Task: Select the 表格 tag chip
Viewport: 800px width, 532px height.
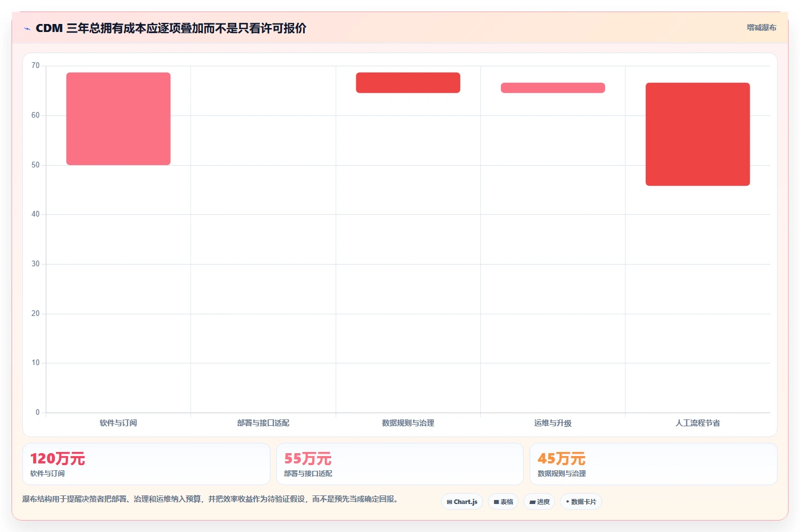Action: (x=503, y=502)
